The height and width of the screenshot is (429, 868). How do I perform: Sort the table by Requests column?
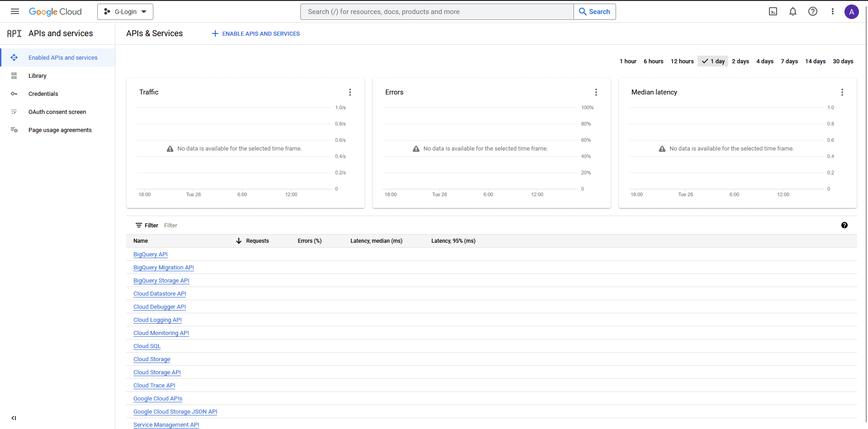pyautogui.click(x=257, y=240)
